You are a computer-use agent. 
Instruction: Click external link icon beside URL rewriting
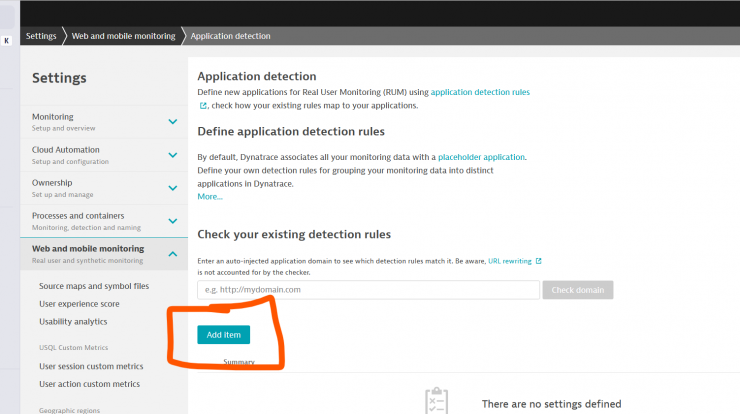point(538,261)
